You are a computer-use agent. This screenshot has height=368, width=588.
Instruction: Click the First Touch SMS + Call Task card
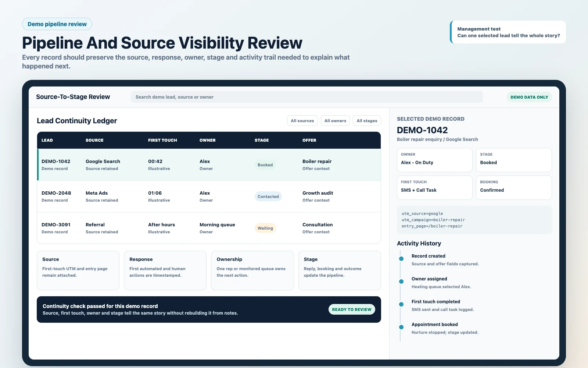434,188
